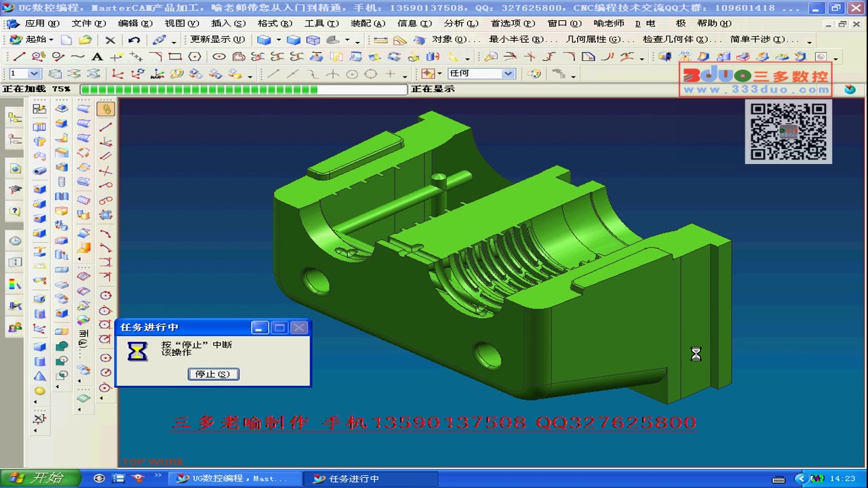Select the cone primitive feature icon
This screenshot has height=488, width=868.
point(40,376)
